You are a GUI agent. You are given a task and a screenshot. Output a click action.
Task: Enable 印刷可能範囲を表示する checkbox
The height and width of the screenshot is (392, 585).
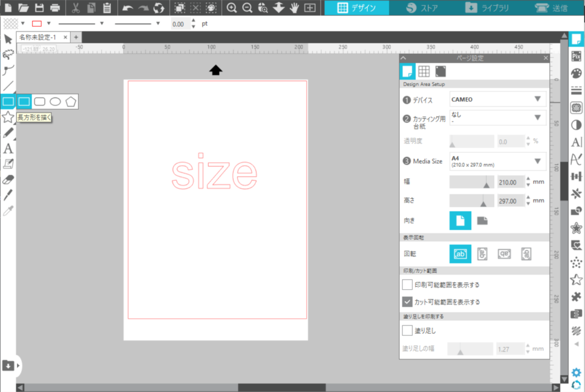coord(407,285)
